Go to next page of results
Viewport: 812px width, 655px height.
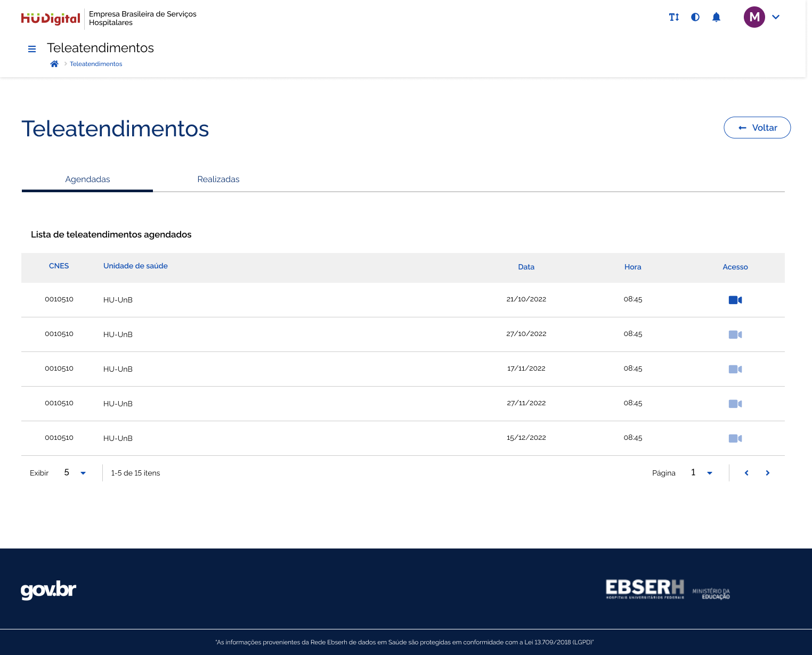pos(768,473)
